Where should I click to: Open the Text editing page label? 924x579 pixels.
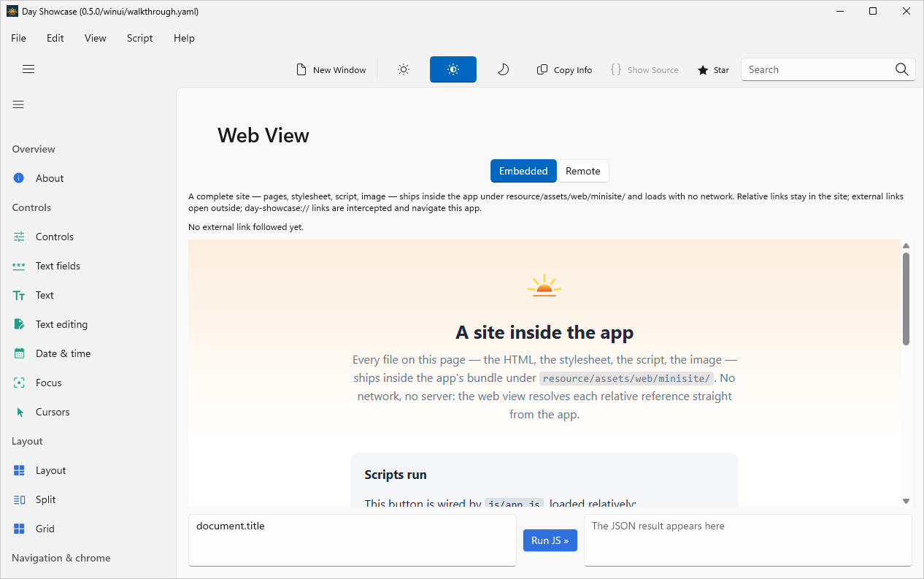(x=61, y=324)
